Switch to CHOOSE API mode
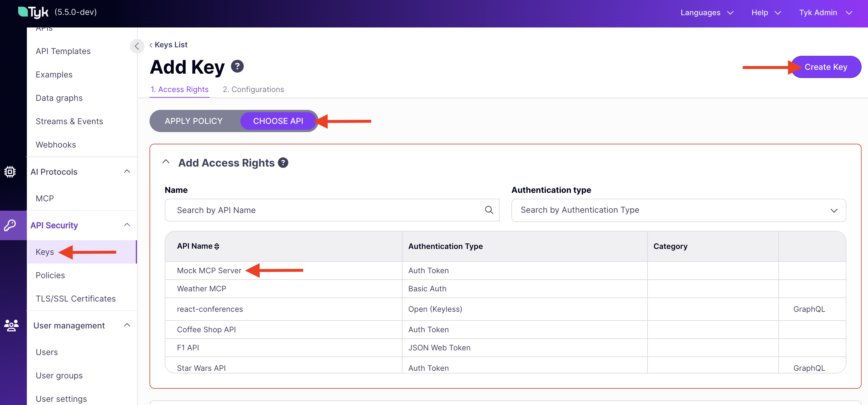 278,121
